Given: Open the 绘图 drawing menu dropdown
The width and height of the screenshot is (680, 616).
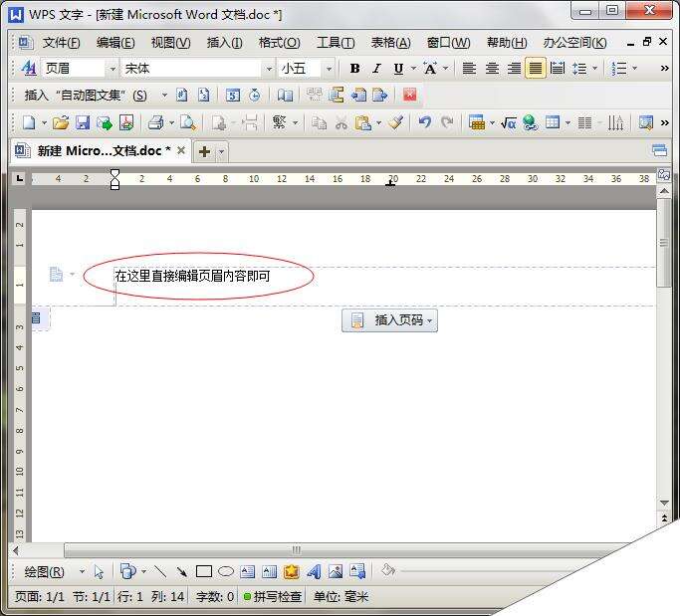Looking at the screenshot, I should (82, 572).
